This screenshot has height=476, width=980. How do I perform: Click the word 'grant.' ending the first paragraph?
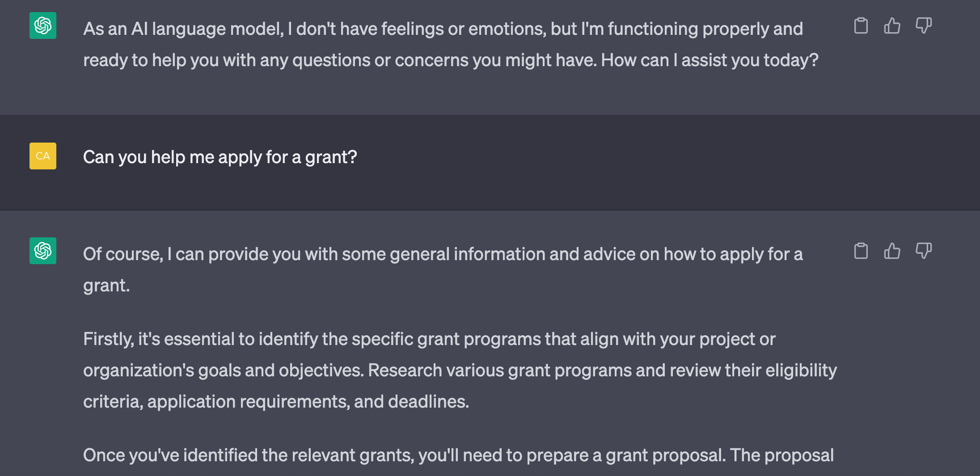106,285
